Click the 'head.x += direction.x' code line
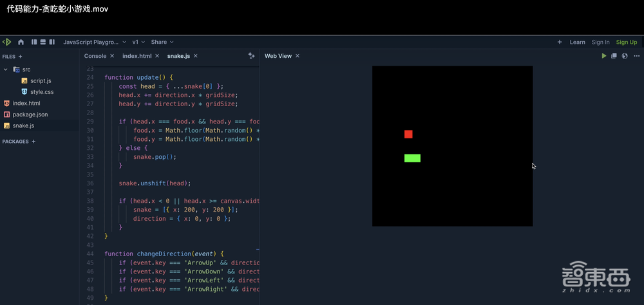This screenshot has height=305, width=644. coord(178,95)
